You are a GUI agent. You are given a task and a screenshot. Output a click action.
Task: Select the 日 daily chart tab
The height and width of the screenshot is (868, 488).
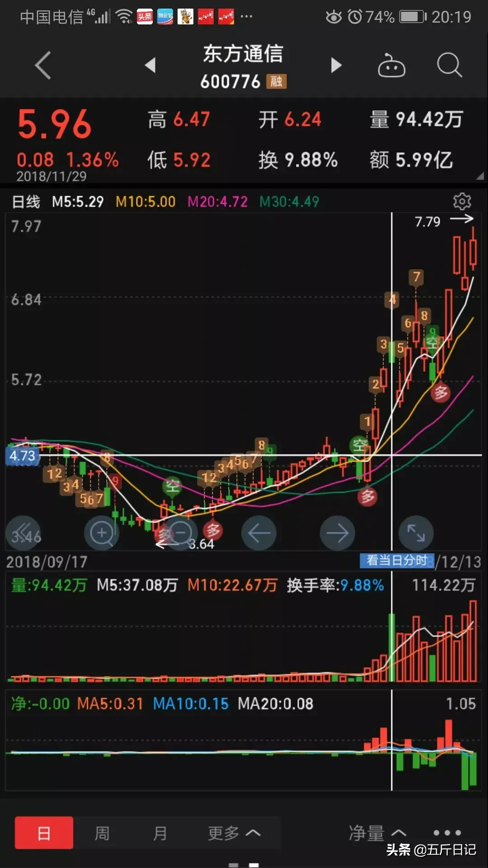pos(44,833)
